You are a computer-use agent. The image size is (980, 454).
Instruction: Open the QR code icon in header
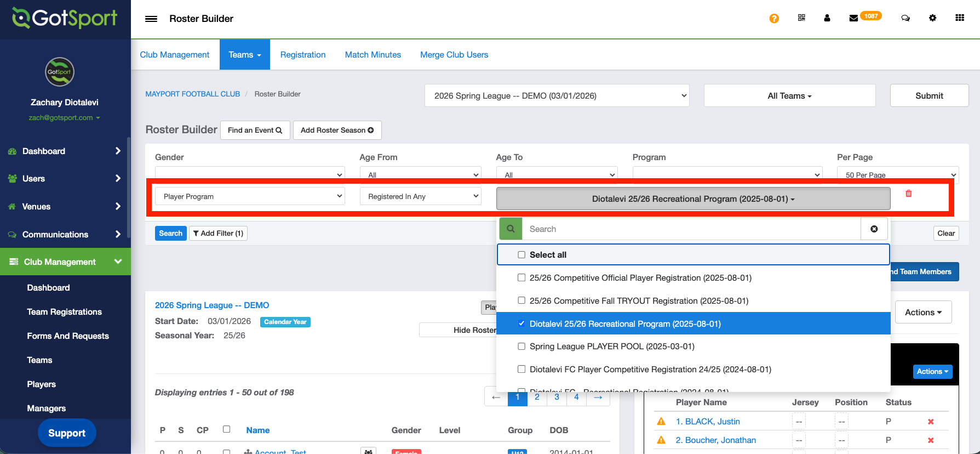pos(801,18)
